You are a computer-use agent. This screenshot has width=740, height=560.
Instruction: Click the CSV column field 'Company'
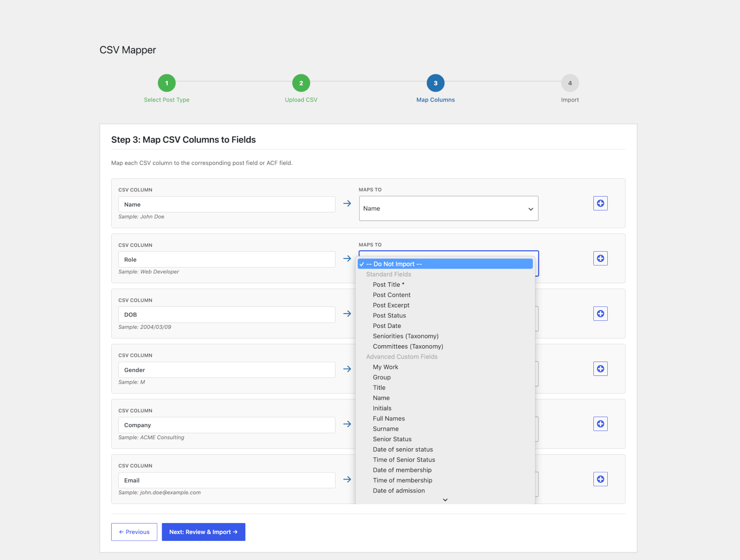227,425
